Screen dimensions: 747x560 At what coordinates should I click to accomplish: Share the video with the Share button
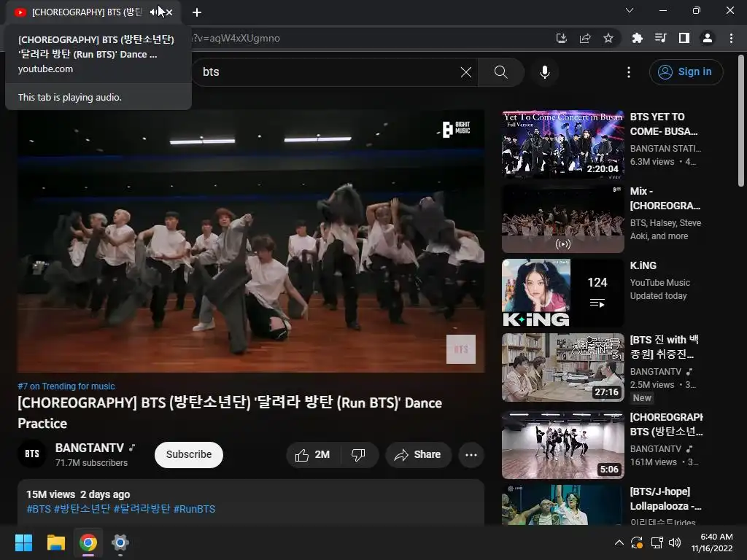point(418,455)
